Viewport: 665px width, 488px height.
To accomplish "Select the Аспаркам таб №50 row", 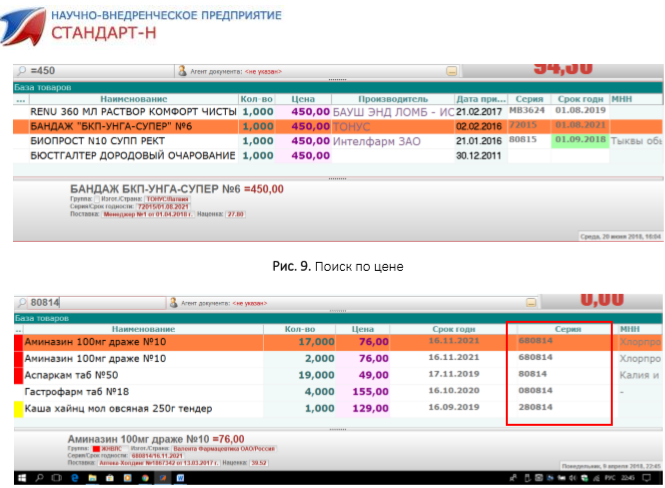I will pos(338,375).
